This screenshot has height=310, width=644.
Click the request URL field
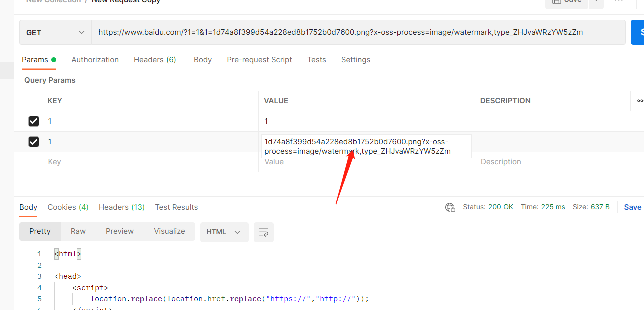click(x=358, y=32)
